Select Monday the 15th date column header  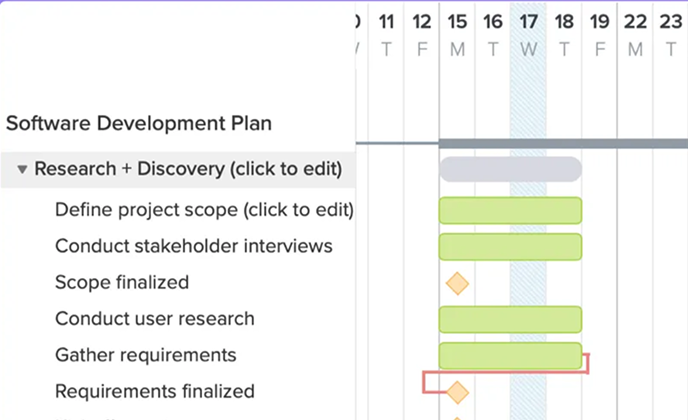point(457,34)
